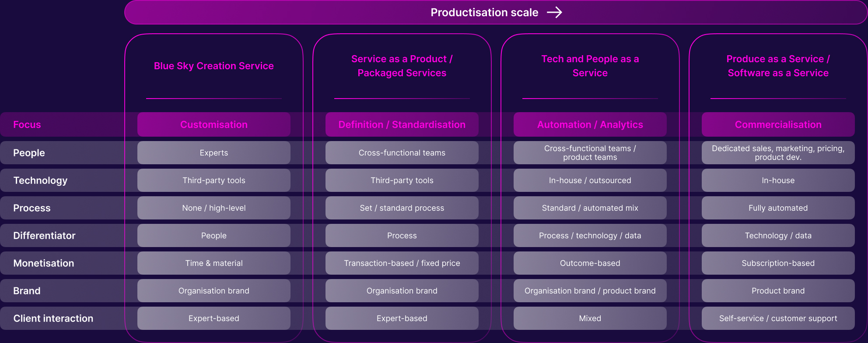Open the Service as a Product column header
868x343 pixels.
(x=402, y=66)
